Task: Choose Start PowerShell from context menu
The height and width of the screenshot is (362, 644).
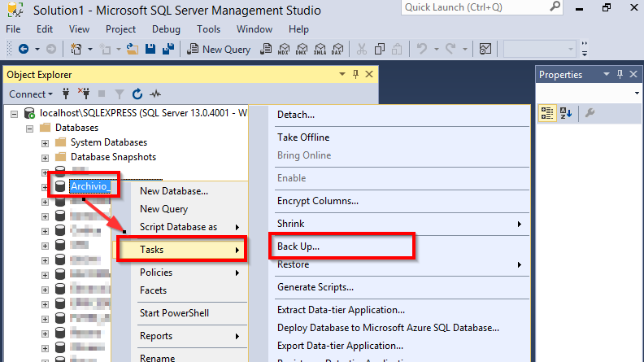Action: 174,313
